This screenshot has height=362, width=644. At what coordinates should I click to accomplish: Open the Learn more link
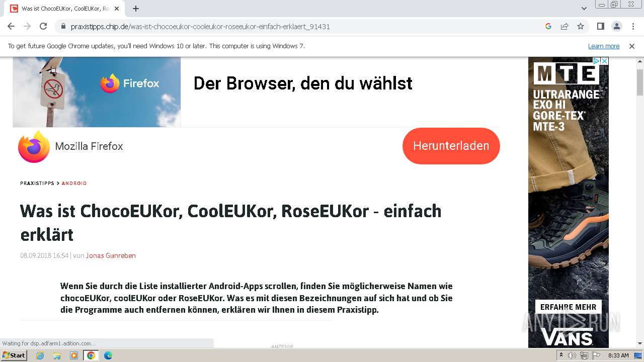click(604, 46)
